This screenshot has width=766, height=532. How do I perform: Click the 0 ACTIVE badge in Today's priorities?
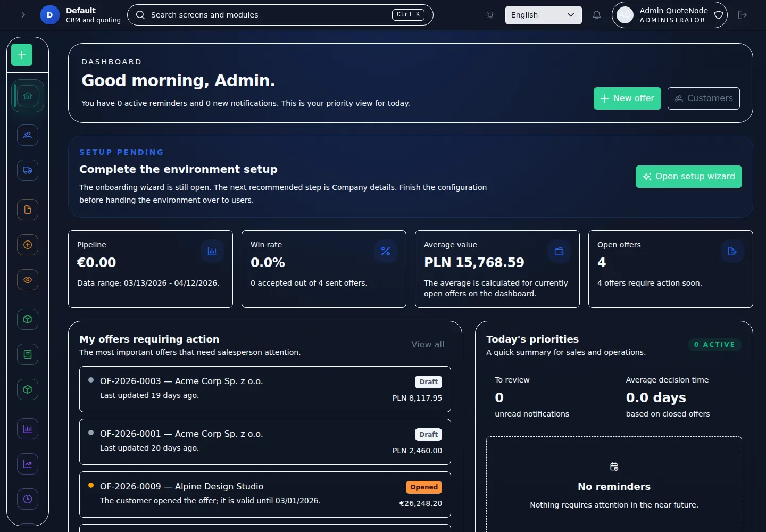715,344
